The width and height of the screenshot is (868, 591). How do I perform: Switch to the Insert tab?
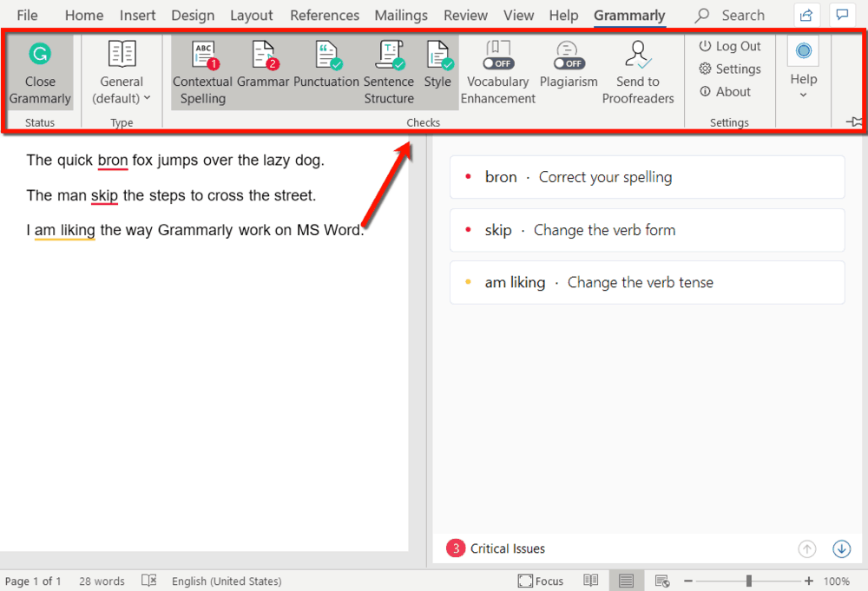[137, 16]
